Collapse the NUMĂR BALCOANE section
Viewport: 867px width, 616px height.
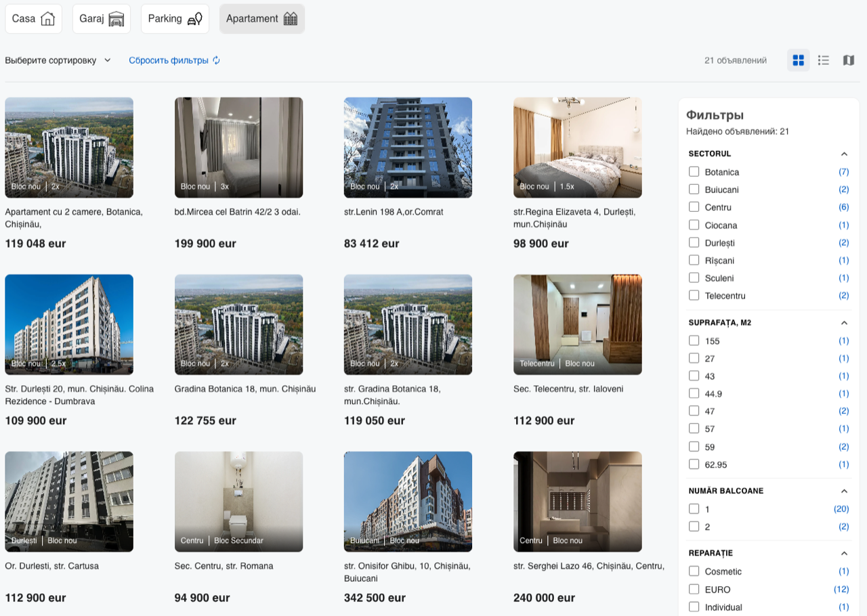(x=844, y=491)
